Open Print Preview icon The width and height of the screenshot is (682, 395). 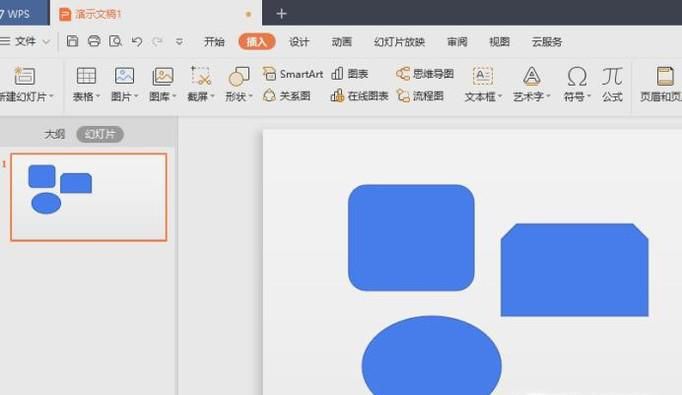point(115,41)
